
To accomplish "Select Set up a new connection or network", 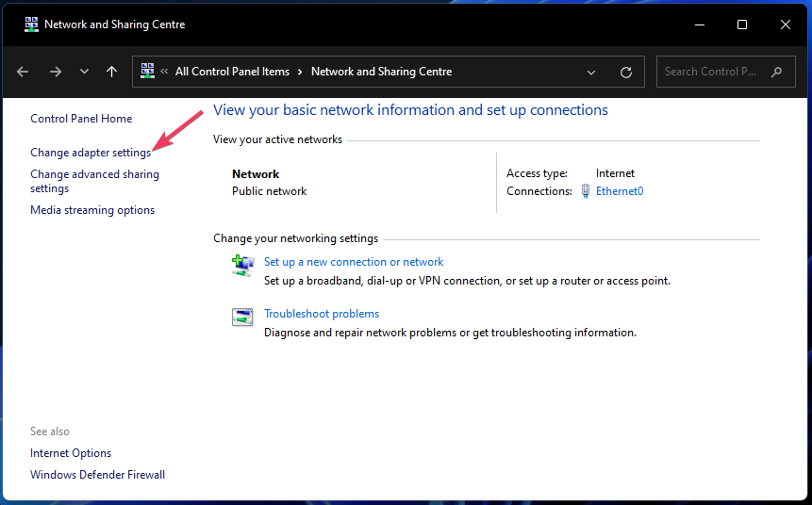I will click(354, 262).
